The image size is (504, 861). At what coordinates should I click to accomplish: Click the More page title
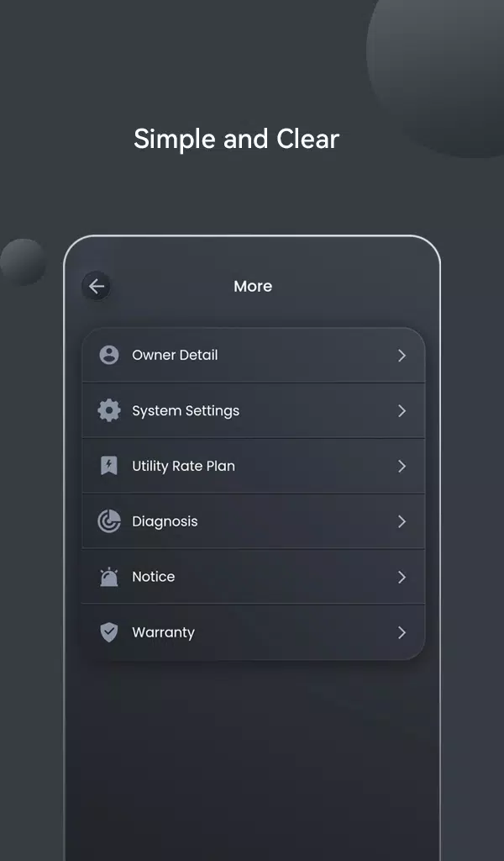click(x=253, y=286)
